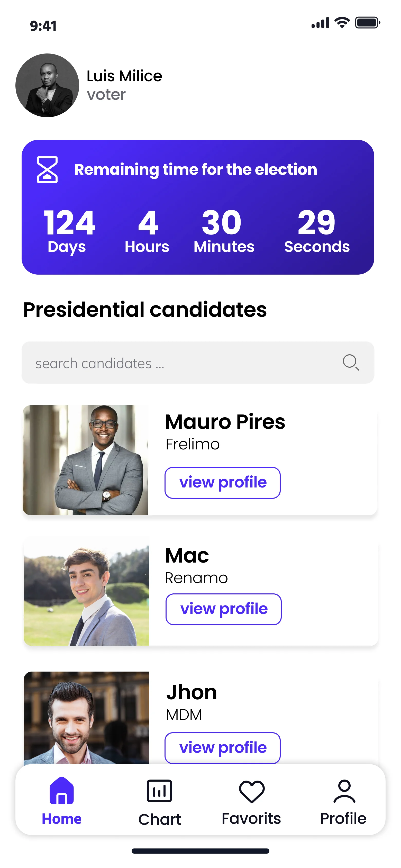Open Jhon's candidate photo
The height and width of the screenshot is (868, 401).
[86, 718]
